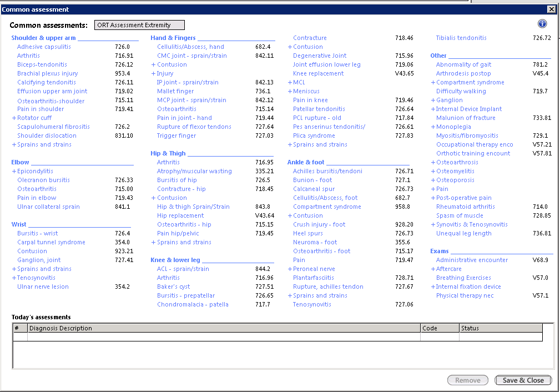Expand Ganglion under Other
The width and height of the screenshot is (560, 392).
tap(447, 100)
